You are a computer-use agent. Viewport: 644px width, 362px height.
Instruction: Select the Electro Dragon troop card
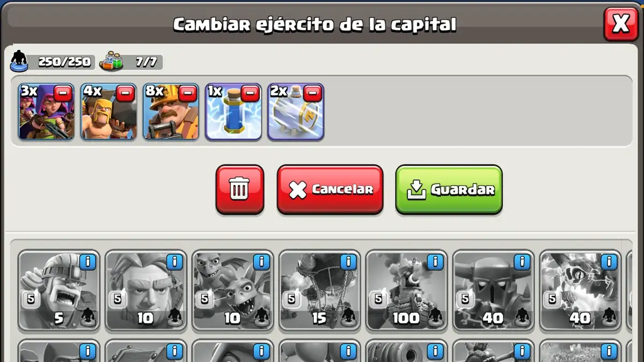coord(581,291)
